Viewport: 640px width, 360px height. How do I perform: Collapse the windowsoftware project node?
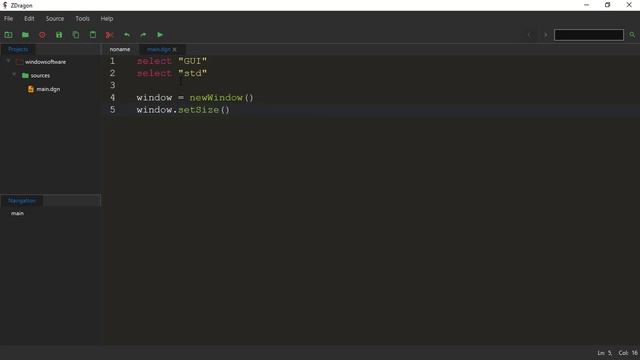tap(8, 61)
